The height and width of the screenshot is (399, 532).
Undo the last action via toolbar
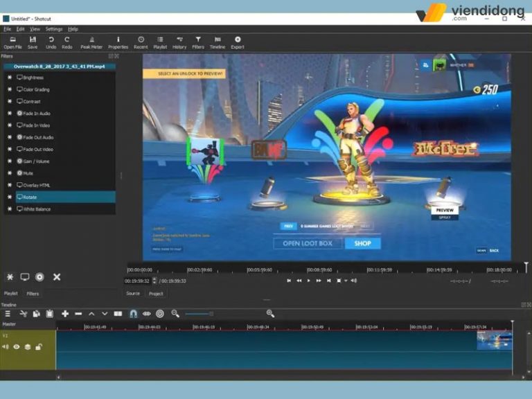[51, 43]
